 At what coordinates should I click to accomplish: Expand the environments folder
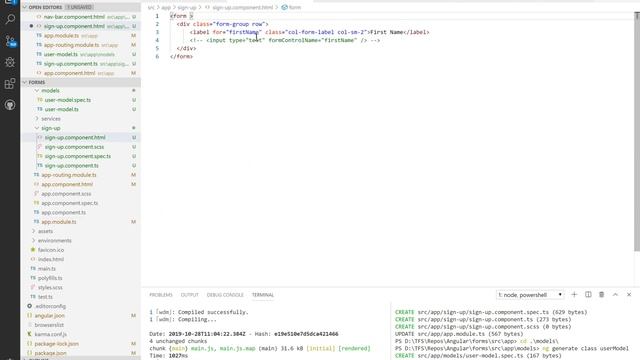pos(80,241)
